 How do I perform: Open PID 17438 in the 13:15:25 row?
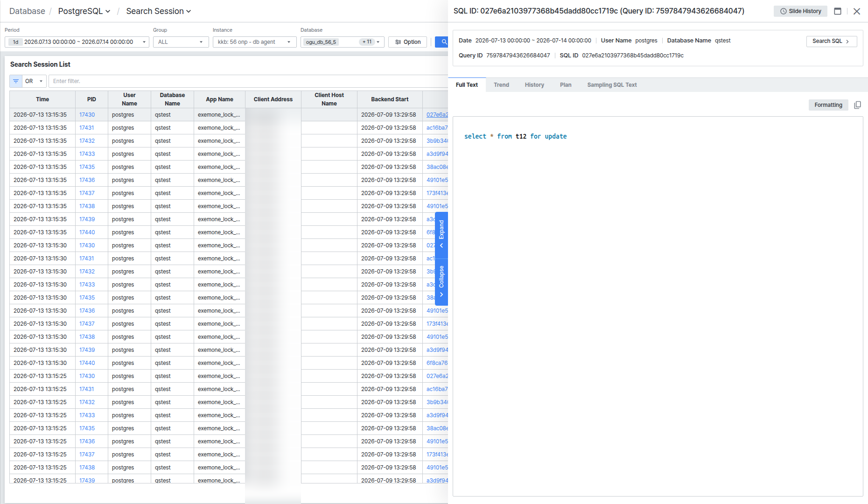(x=87, y=468)
